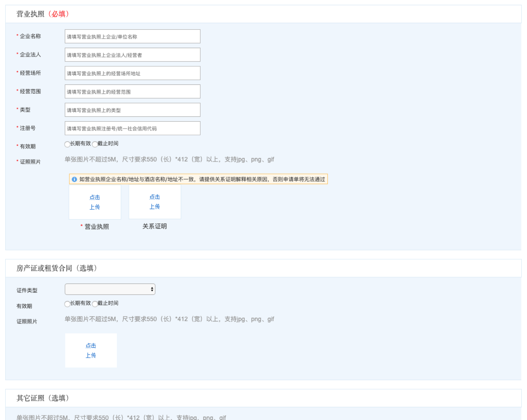Screen dimensions: 527x420
Task: Click the 营业执照（必填） section heading
Action: (43, 14)
